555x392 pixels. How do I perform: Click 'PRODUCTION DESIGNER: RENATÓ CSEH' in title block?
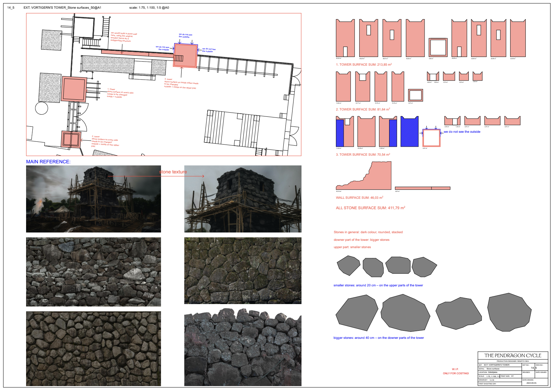pyautogui.click(x=513, y=361)
